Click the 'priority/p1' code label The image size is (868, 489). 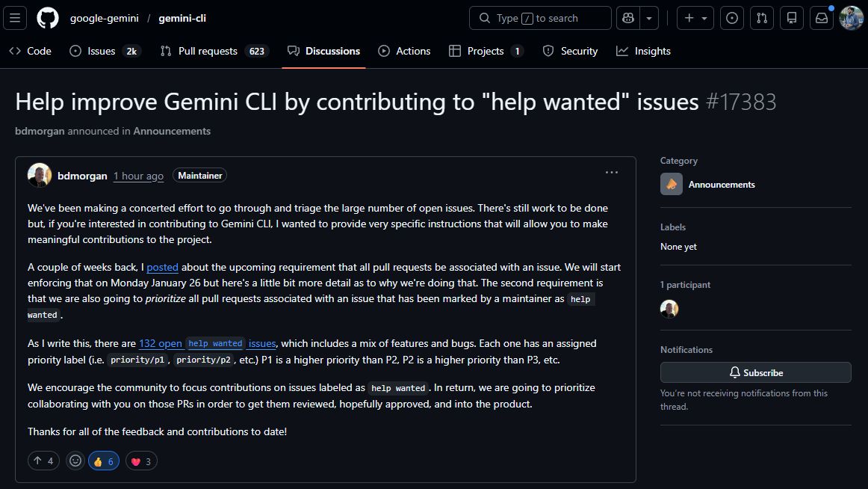(x=138, y=360)
